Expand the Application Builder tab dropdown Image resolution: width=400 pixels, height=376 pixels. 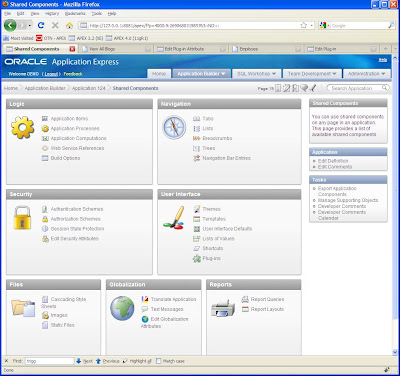[223, 74]
